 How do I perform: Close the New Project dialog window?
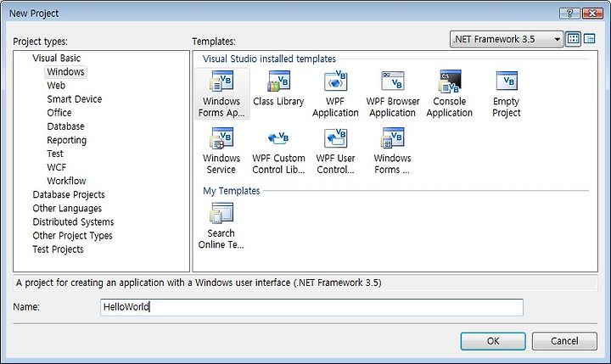coord(592,14)
